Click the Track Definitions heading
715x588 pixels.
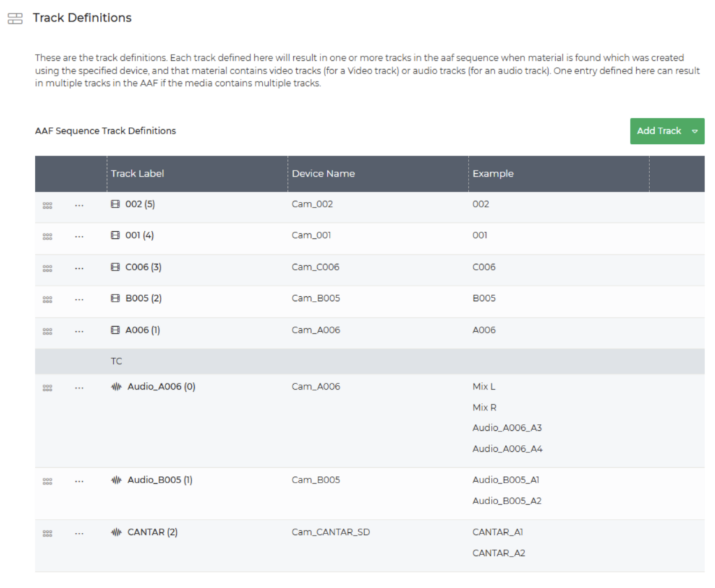[x=82, y=17]
